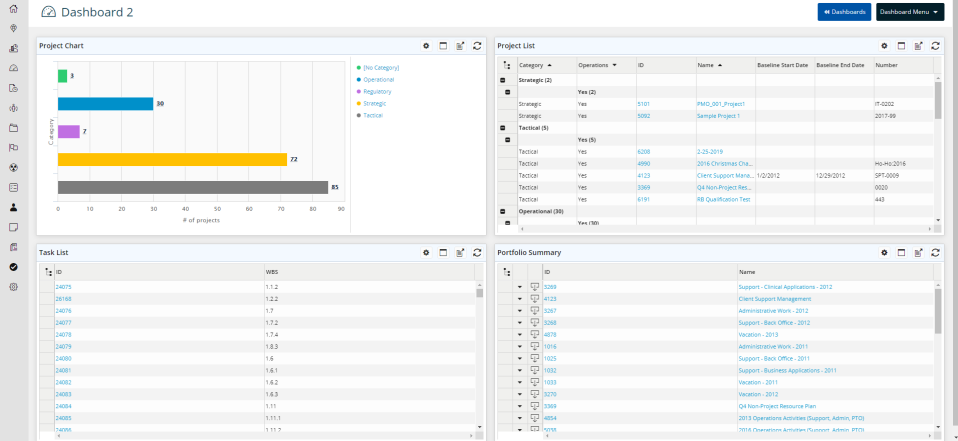Image resolution: width=958 pixels, height=441 pixels.
Task: Open Project Chart settings gear
Action: coord(425,45)
